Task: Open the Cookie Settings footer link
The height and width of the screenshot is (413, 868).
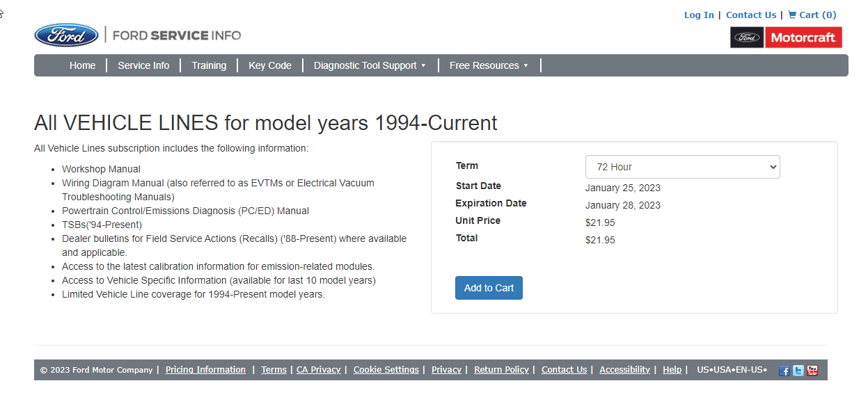Action: coord(386,370)
